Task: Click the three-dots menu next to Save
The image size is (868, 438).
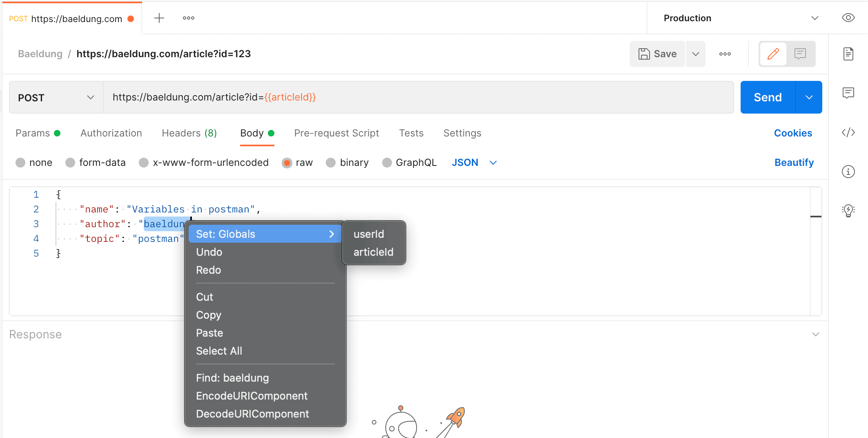Action: (x=725, y=54)
